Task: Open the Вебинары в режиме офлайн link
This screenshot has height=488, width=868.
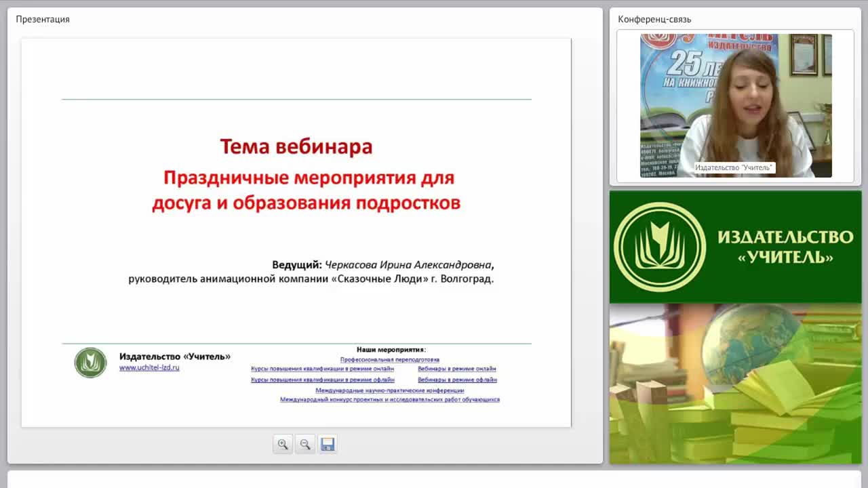Action: pyautogui.click(x=458, y=380)
